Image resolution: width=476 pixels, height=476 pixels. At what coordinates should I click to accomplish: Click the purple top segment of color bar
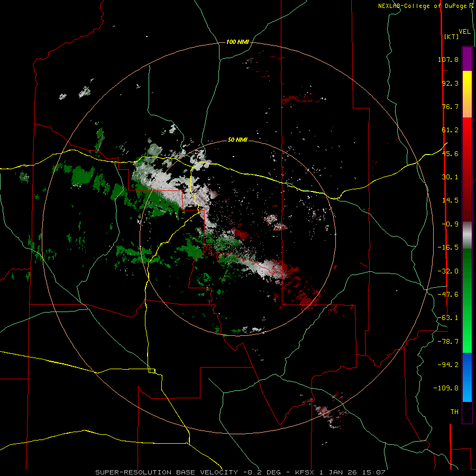point(467,59)
